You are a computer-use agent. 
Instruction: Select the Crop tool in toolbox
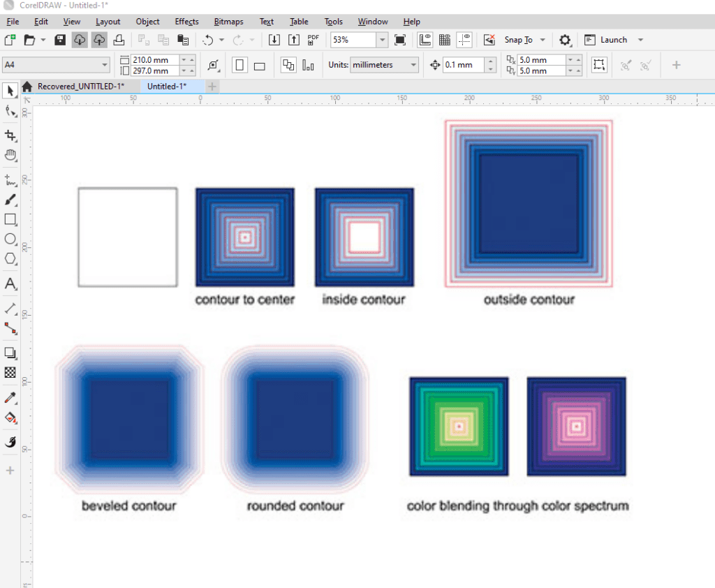10,135
